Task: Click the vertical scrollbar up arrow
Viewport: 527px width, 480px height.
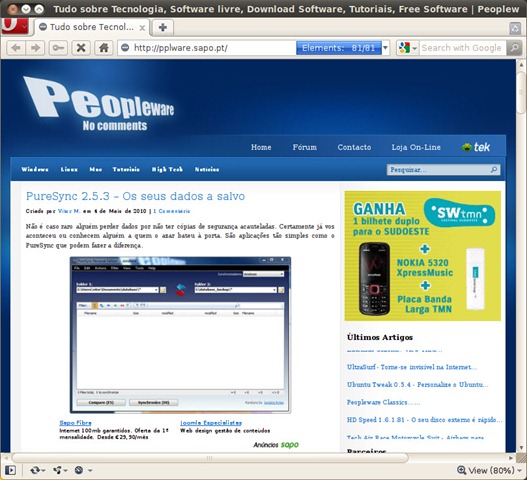Action: tap(521, 65)
